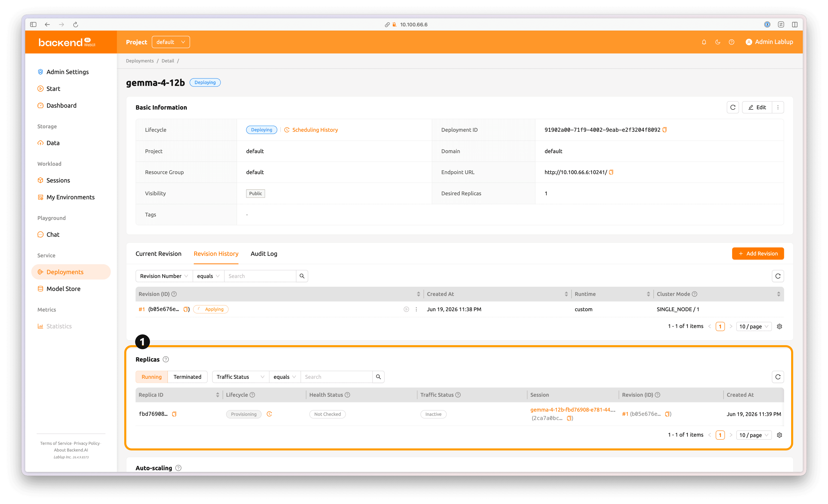Change revision table page size dropdown

point(754,327)
